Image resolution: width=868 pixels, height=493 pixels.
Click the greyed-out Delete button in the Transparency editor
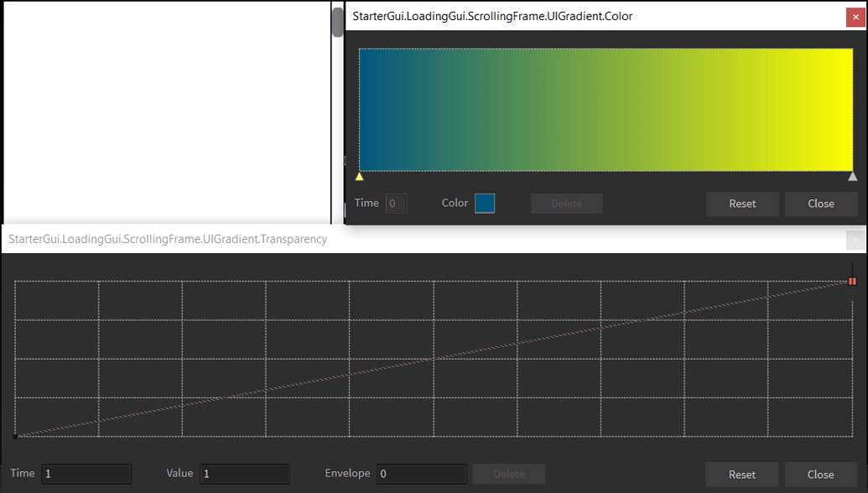tap(509, 474)
